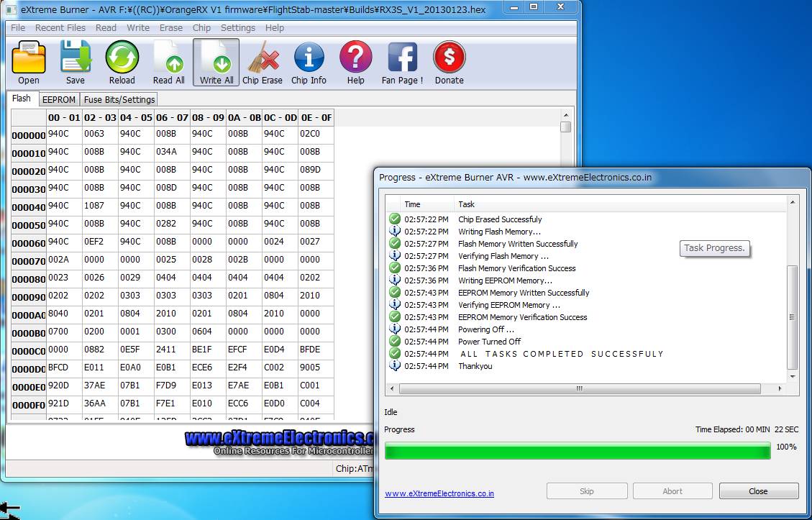Select 'Writing Flash Memory...' log row
The height and width of the screenshot is (520, 812).
(585, 232)
